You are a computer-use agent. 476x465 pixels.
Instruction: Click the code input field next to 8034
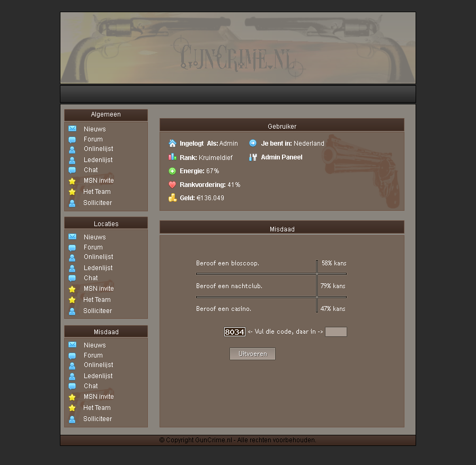[x=336, y=332]
